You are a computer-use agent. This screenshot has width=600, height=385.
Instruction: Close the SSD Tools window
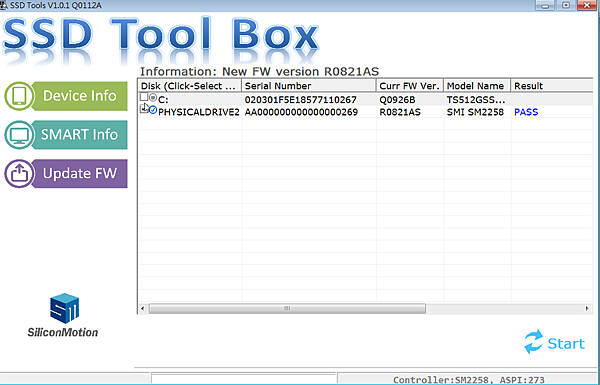587,5
